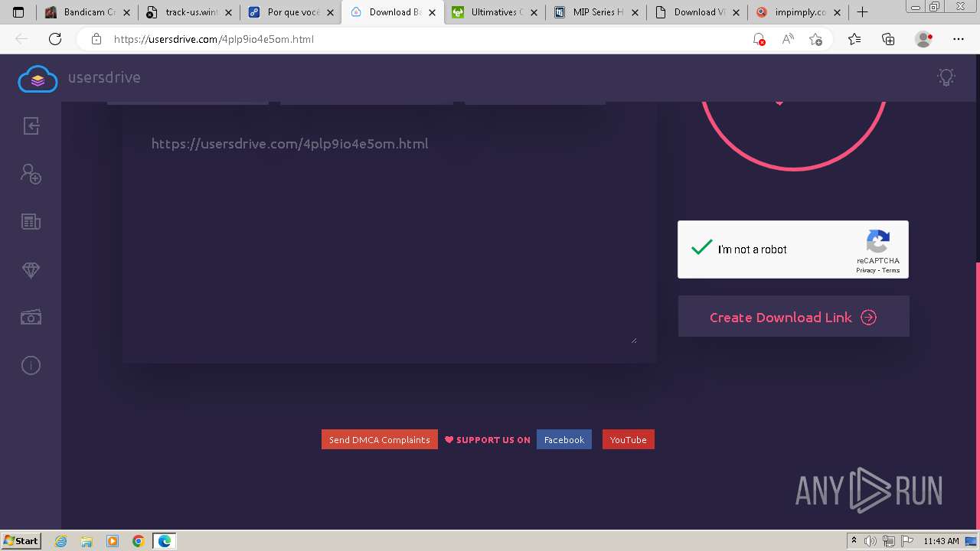Close the Download Be tab
Image resolution: width=980 pixels, height=551 pixels.
(x=432, y=12)
